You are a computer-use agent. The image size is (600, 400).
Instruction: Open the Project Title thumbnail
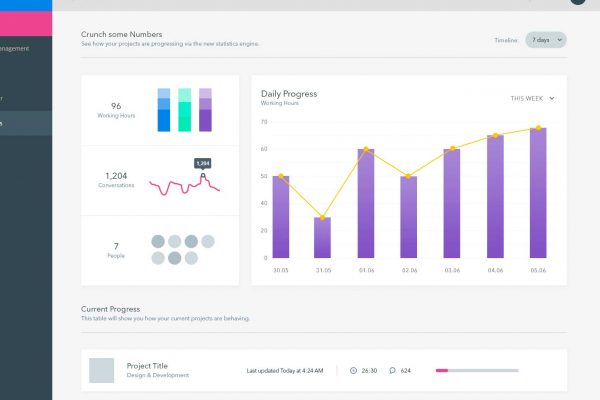(102, 370)
